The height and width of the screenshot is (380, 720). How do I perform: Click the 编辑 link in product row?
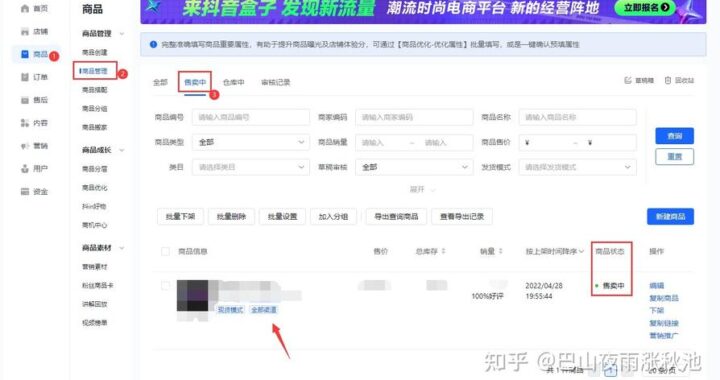point(657,285)
